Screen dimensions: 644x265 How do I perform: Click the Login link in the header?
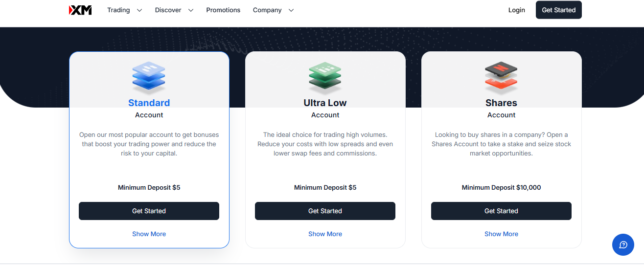[516, 10]
